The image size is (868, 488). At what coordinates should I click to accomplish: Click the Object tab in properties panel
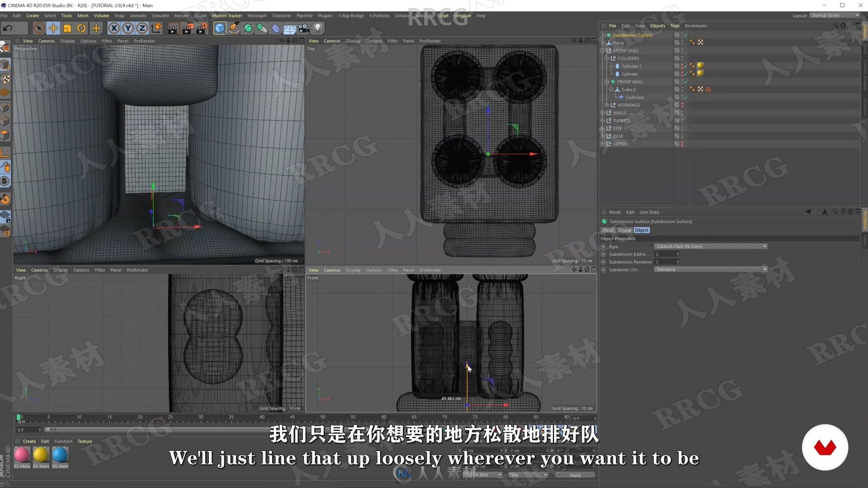[642, 230]
